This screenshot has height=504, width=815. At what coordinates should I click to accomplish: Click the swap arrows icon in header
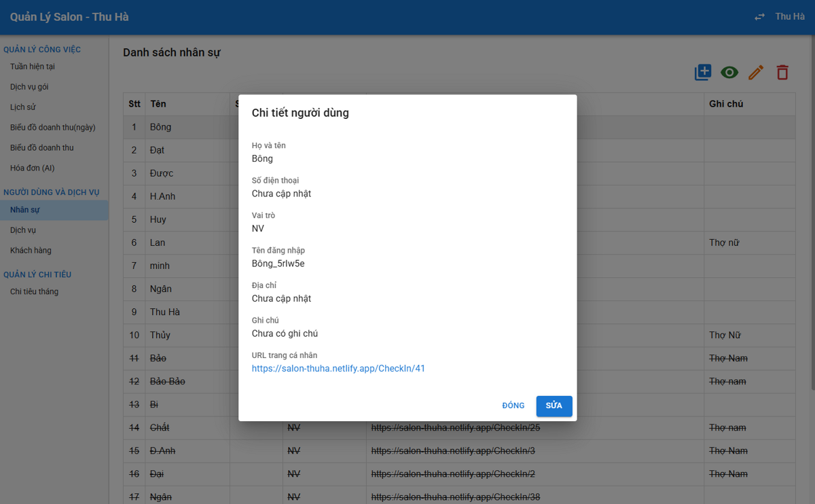click(x=759, y=17)
